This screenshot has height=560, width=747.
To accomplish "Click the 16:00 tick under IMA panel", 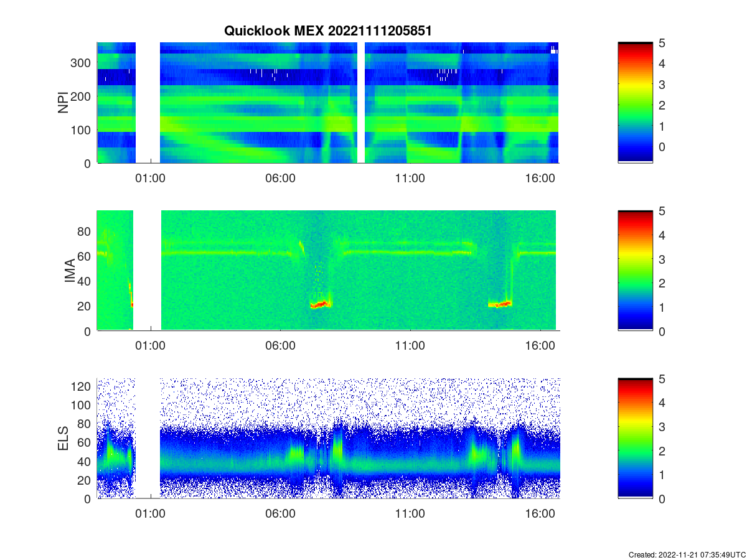I will [x=540, y=346].
